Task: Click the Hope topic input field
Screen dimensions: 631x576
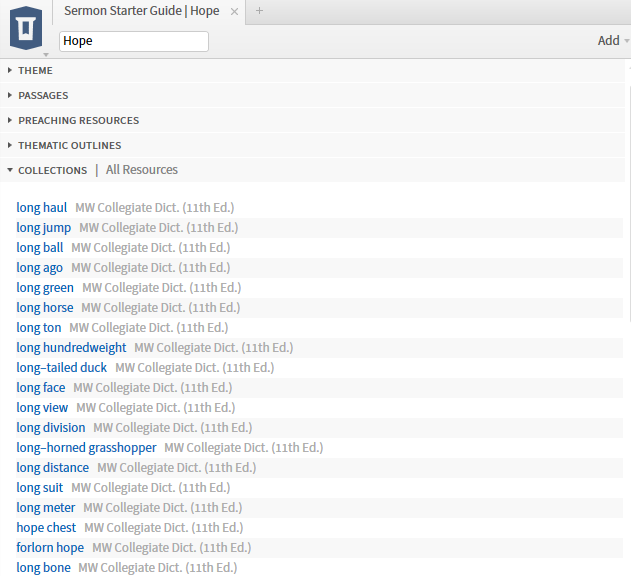Action: point(134,41)
